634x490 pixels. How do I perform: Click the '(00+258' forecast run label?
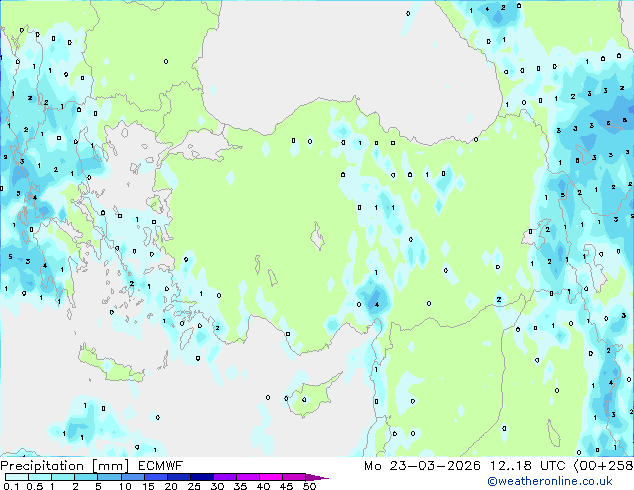[603, 466]
